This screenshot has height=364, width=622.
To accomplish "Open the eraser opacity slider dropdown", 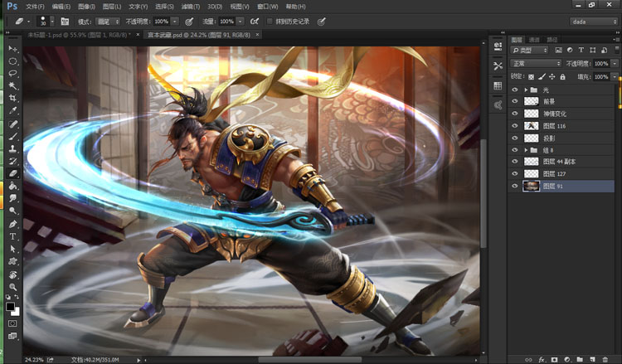I will (x=174, y=22).
